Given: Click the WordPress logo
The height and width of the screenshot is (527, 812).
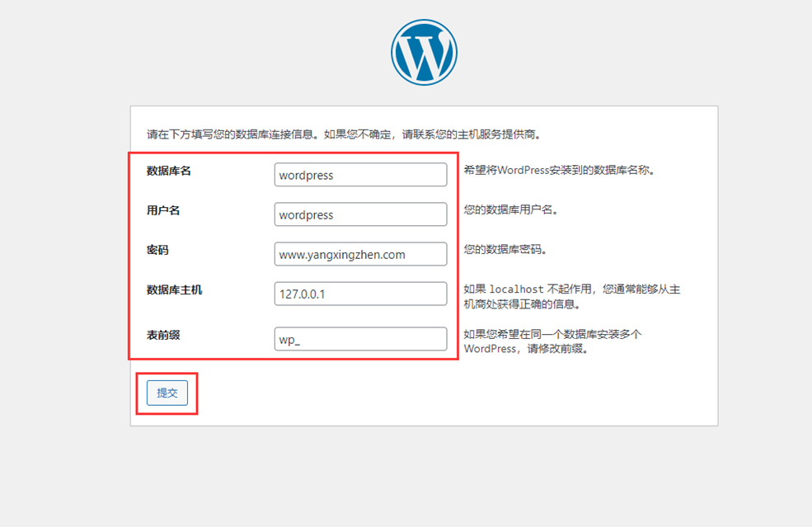Looking at the screenshot, I should pyautogui.click(x=424, y=52).
